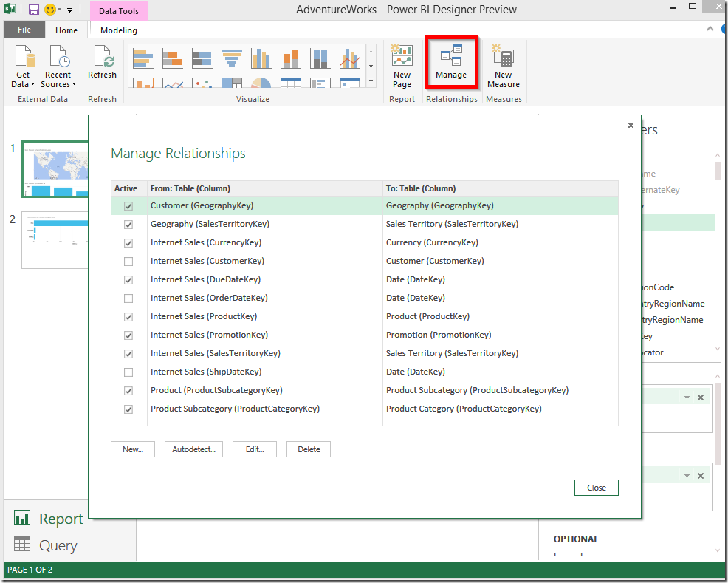Screen dimensions: 728x583
Task: Open Manage Relationships from ribbon
Action: 451,62
